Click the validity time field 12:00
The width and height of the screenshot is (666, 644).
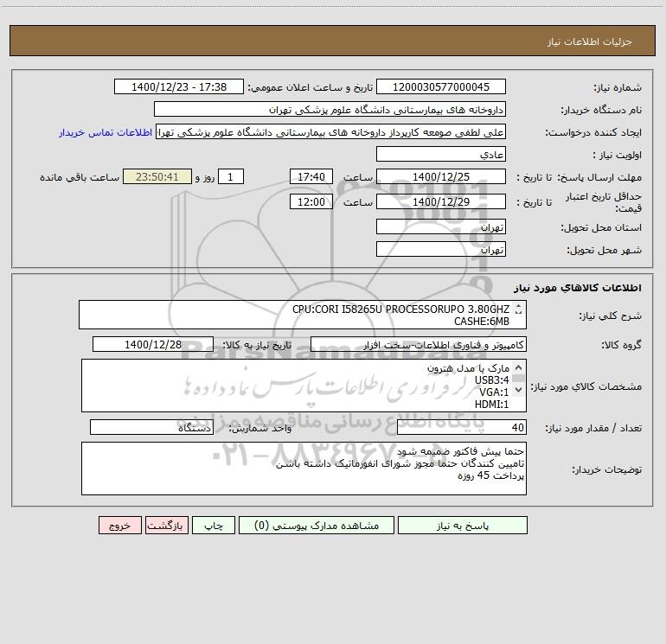pos(311,201)
